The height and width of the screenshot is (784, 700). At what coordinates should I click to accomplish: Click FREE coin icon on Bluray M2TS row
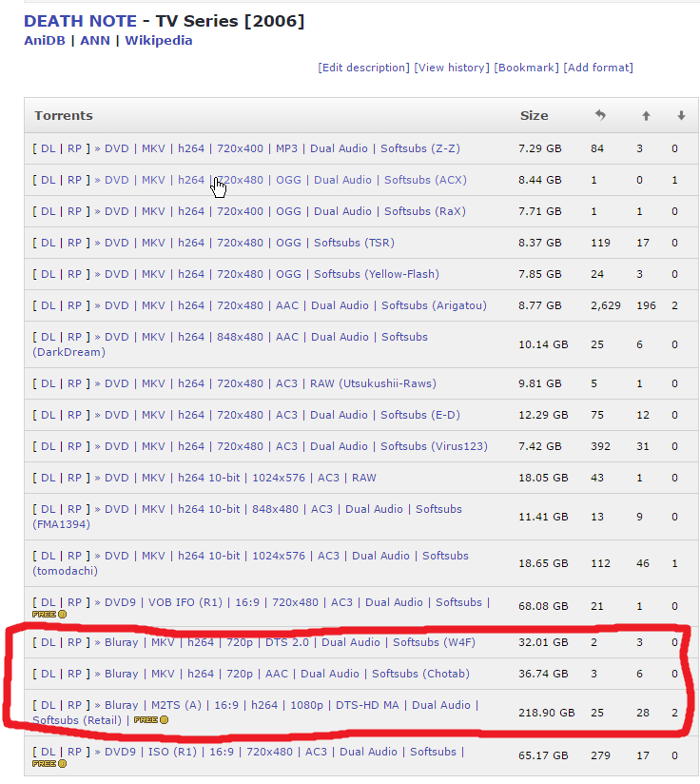[x=151, y=719]
